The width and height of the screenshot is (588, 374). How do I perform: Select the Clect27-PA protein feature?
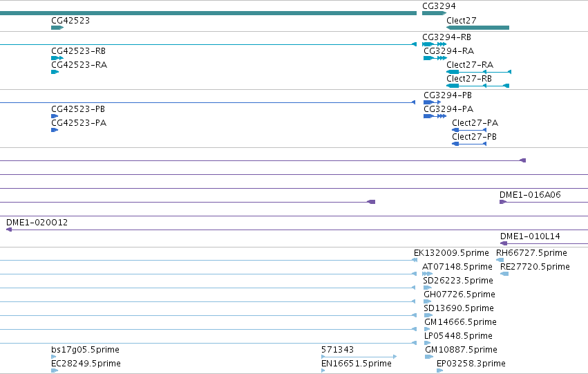(x=469, y=130)
